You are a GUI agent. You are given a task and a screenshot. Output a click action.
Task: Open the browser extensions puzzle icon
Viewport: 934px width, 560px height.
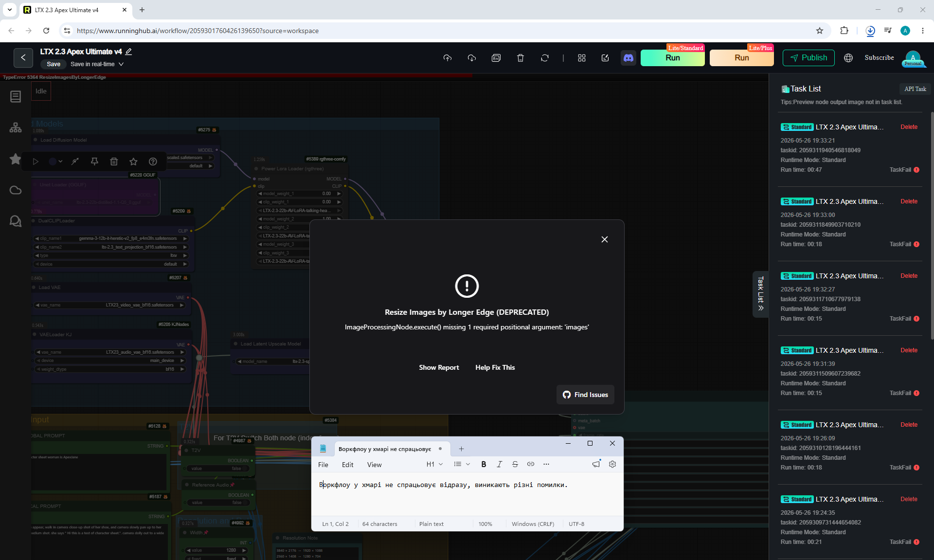tap(844, 31)
